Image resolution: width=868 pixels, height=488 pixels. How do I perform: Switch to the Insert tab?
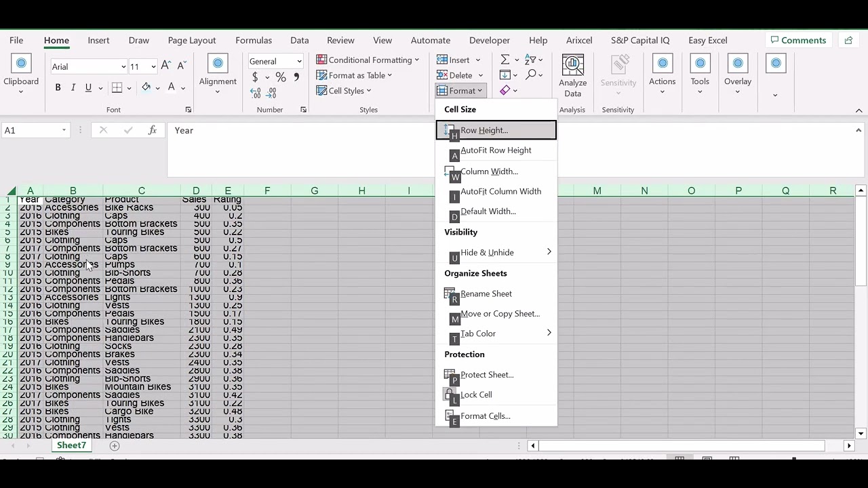pos(98,40)
